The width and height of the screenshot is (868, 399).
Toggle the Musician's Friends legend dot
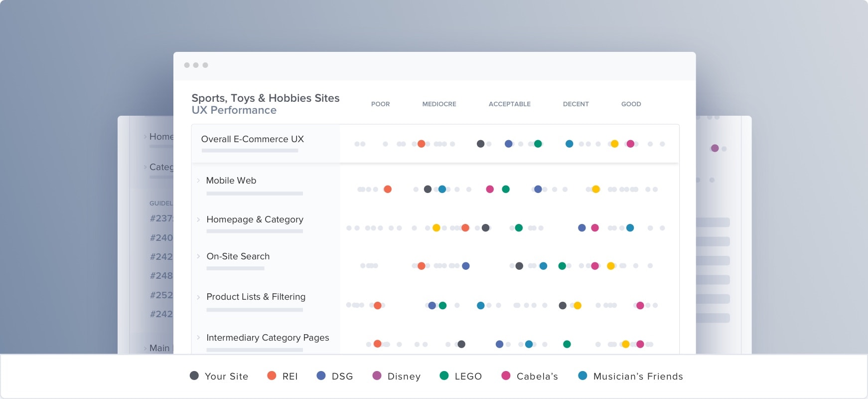click(582, 376)
